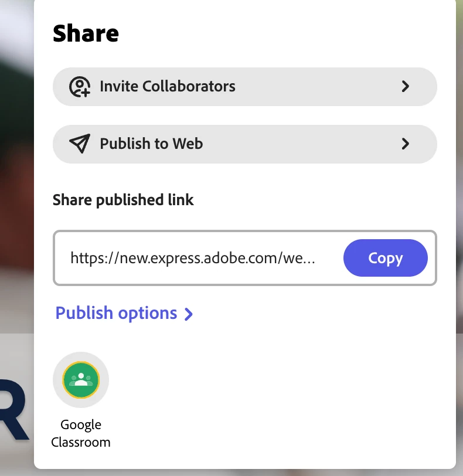This screenshot has height=476, width=463.
Task: Share via the Google Classroom icon
Action: pos(81,380)
